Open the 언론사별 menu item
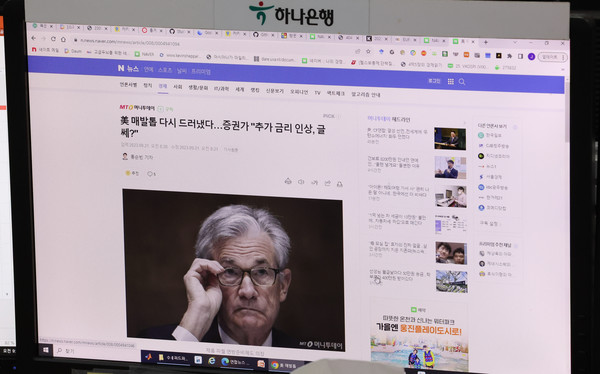Screen dimensions: 600x374 (128, 85)
